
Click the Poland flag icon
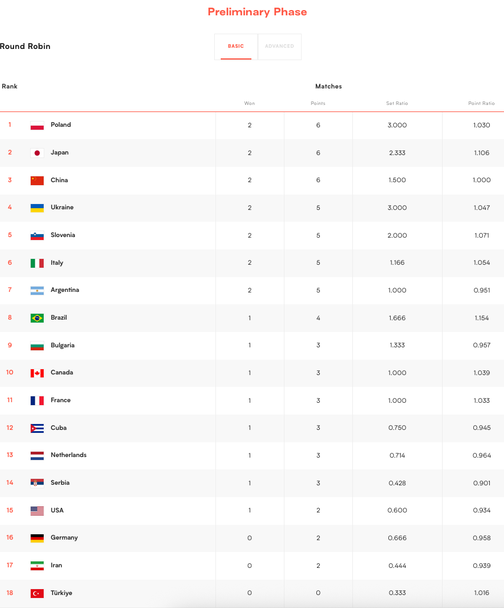pos(37,125)
